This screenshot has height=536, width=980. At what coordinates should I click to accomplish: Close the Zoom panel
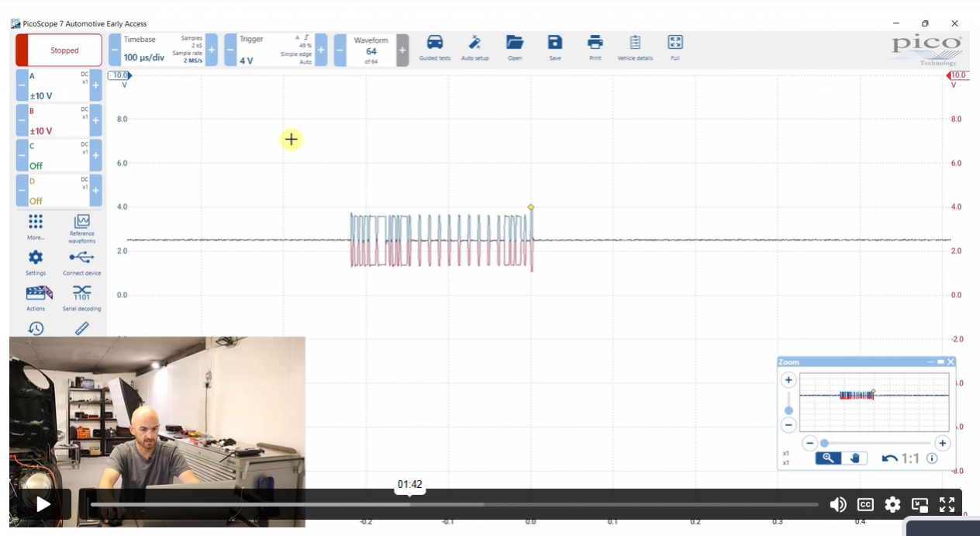coord(951,362)
